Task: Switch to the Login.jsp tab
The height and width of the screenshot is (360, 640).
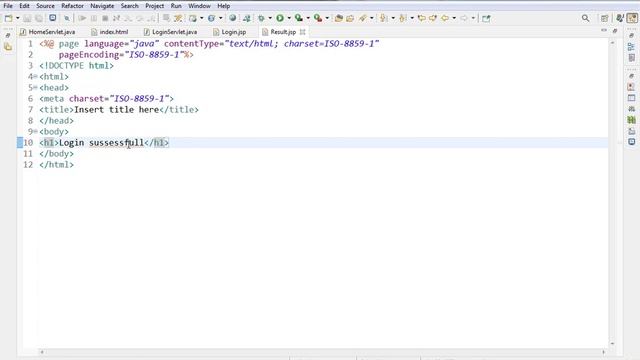Action: coord(230,32)
